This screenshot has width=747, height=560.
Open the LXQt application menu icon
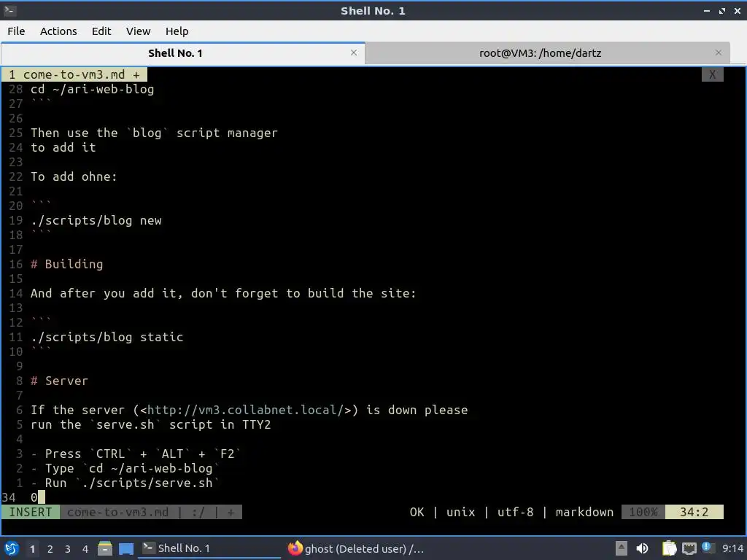tap(12, 548)
